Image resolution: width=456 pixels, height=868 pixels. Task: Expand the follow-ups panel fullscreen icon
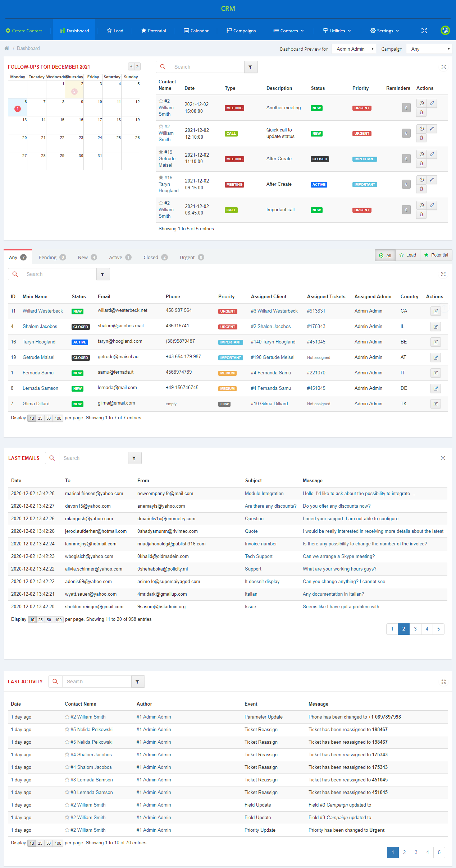[x=444, y=67]
